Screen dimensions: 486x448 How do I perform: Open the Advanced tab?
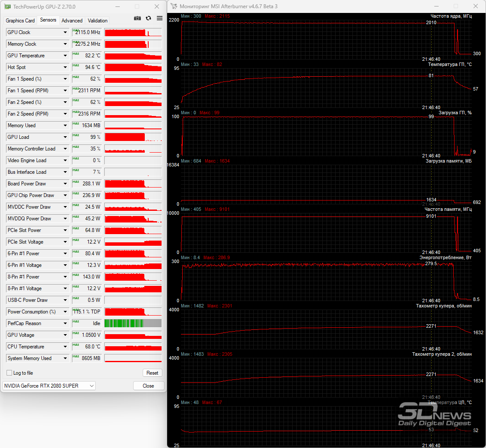[x=72, y=20]
